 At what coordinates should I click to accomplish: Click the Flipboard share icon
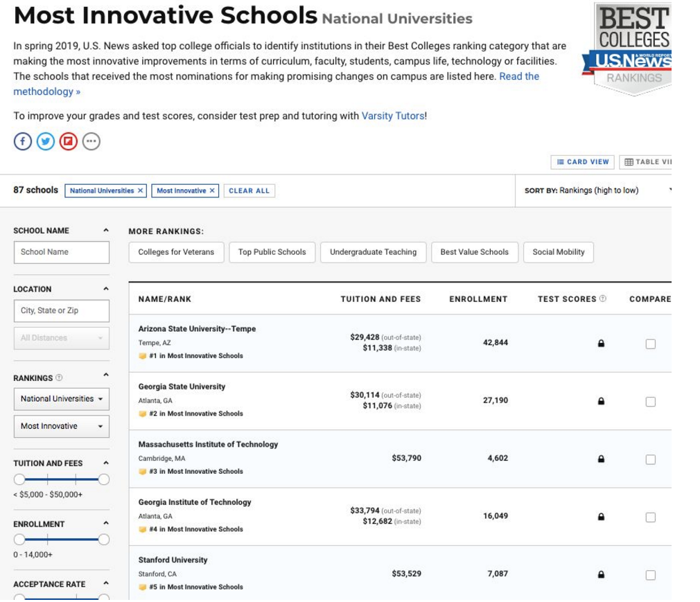(x=68, y=141)
